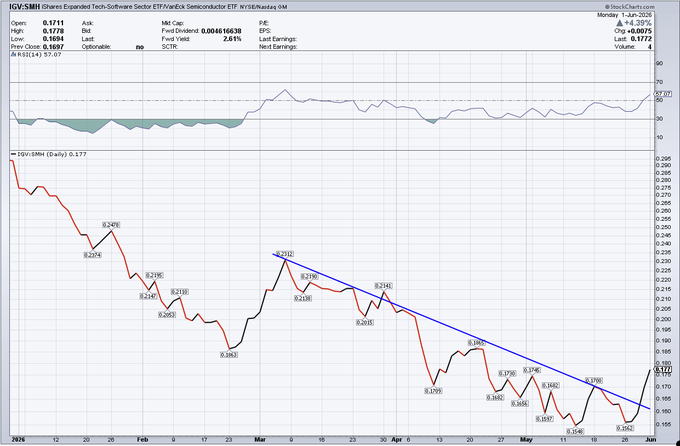Click the Chg +0.0075 value
The width and height of the screenshot is (680, 446).
click(x=639, y=31)
